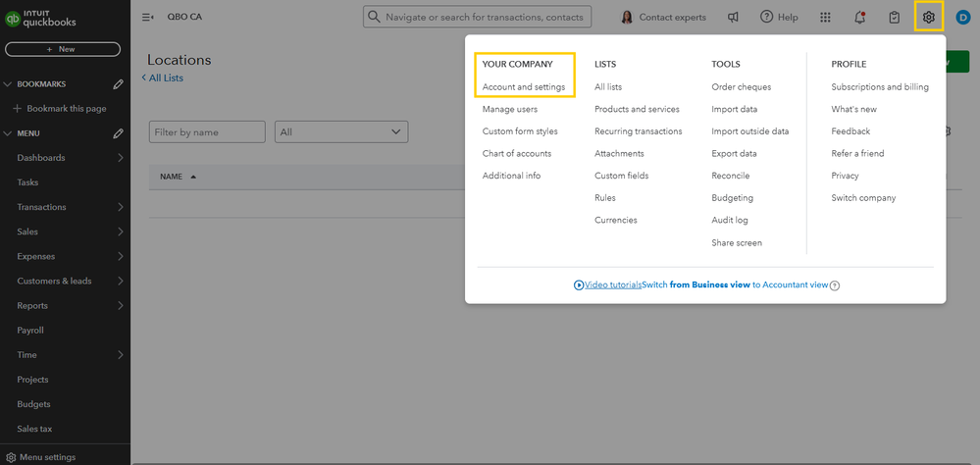Open Additional info
This screenshot has height=465, width=980.
click(x=511, y=176)
